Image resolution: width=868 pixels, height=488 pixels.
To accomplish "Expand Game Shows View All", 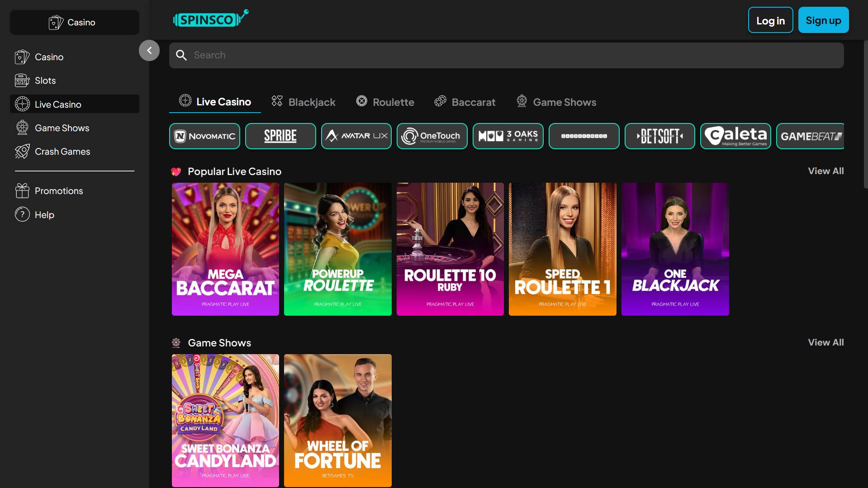I will 825,342.
